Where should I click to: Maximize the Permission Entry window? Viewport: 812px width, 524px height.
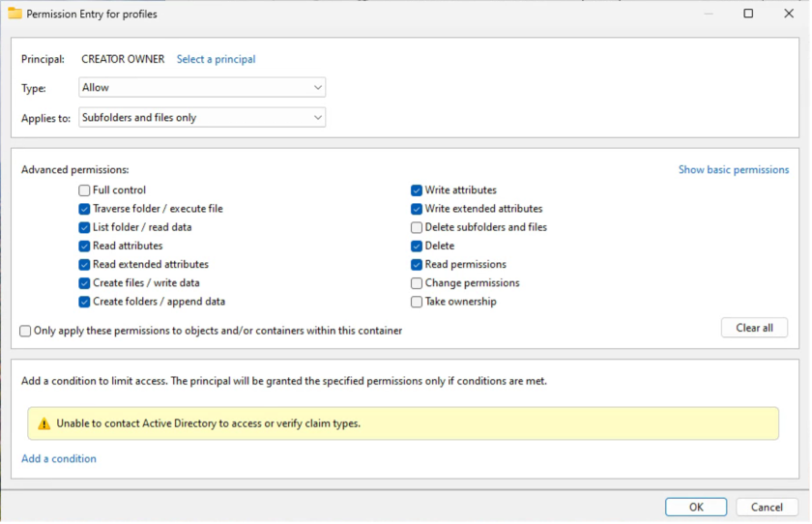pyautogui.click(x=748, y=15)
